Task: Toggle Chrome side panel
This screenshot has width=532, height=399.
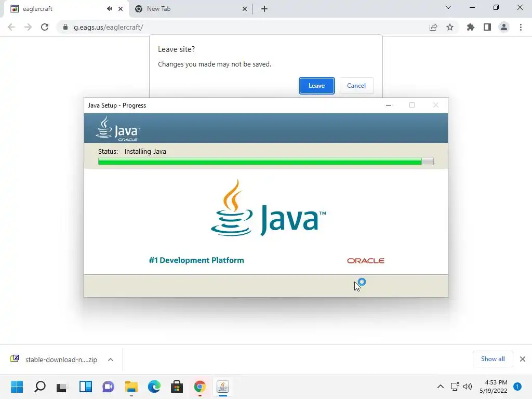Action: [487, 27]
